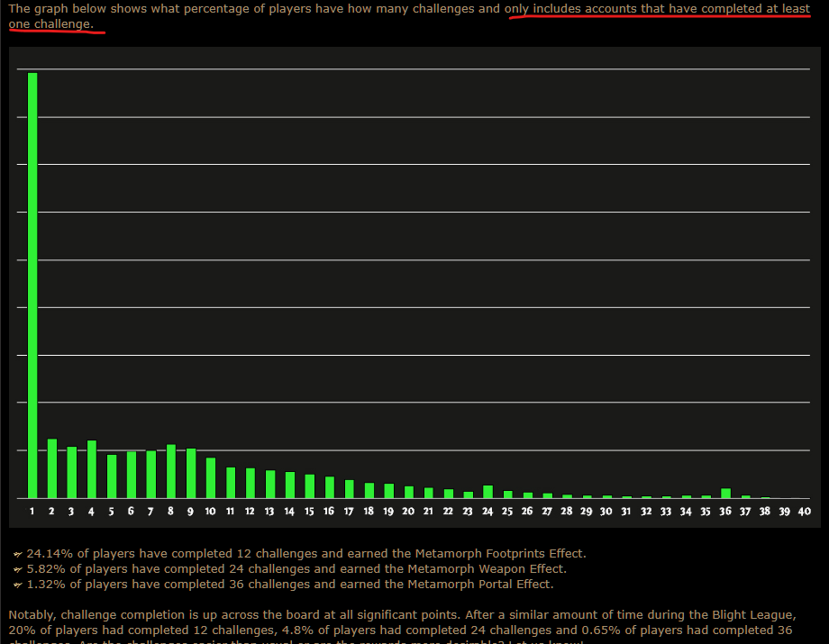Screen dimensions: 829x644
Task: Click the tallest green bar for 1 challenge
Action: click(x=32, y=286)
